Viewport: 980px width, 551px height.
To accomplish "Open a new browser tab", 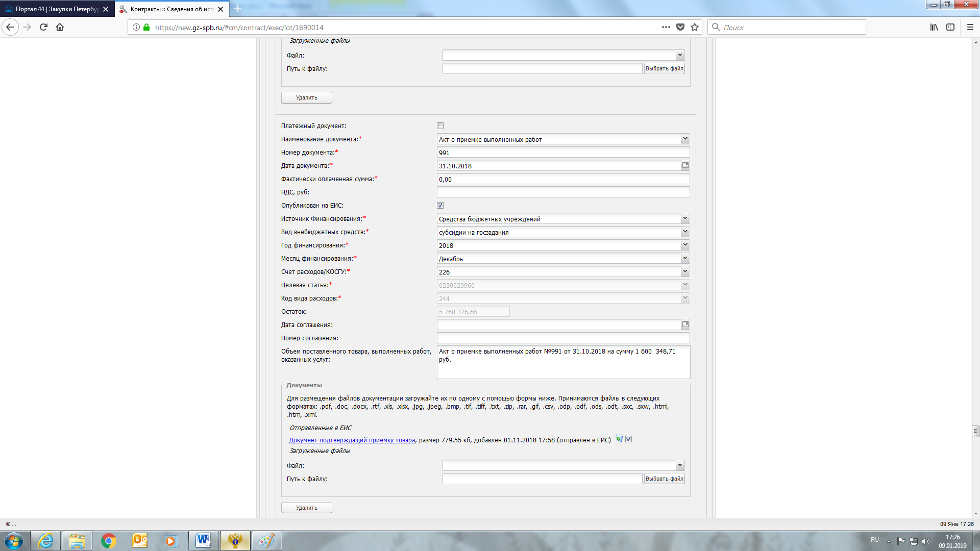I will click(238, 9).
